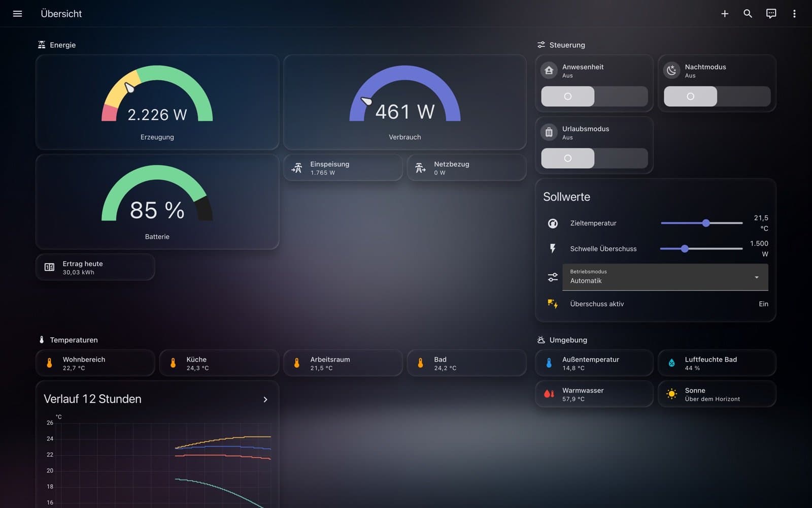Click the 'Übersicht' dashboard title
This screenshot has height=508, width=812.
pos(61,14)
